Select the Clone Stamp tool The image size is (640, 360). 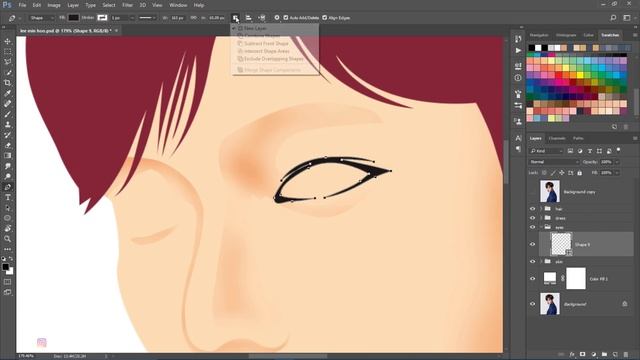coord(8,124)
